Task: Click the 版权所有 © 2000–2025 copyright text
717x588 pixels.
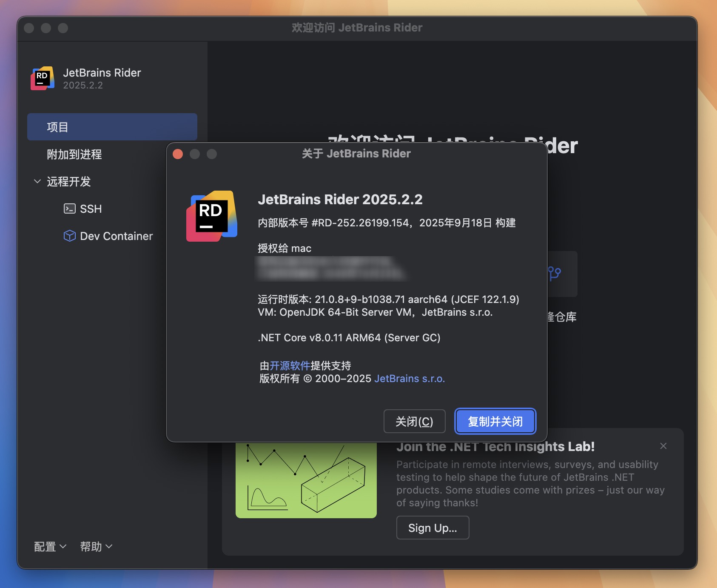Action: [x=316, y=378]
